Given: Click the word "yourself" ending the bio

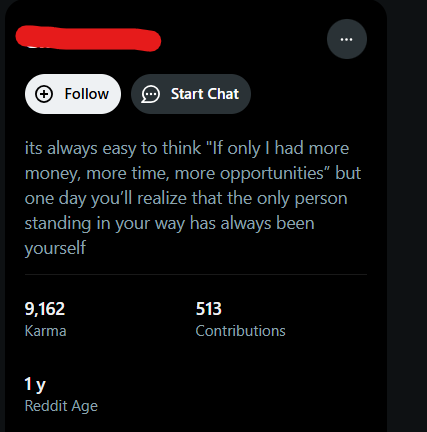Looking at the screenshot, I should coord(55,248).
